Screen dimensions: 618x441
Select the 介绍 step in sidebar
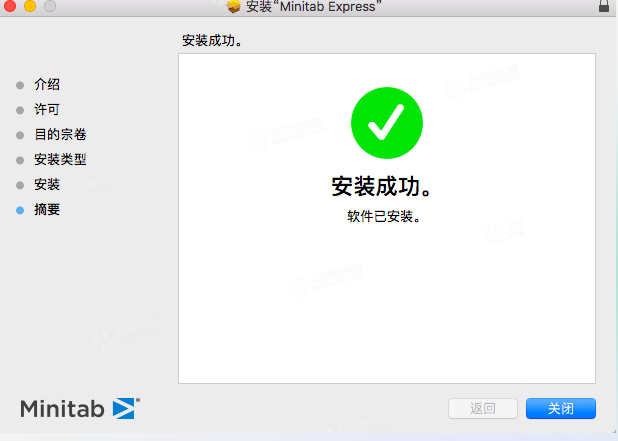47,84
